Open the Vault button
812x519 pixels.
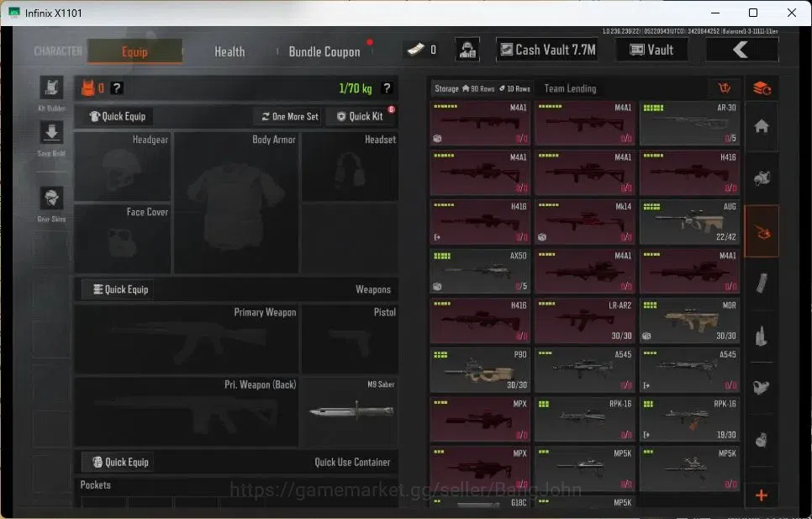651,50
